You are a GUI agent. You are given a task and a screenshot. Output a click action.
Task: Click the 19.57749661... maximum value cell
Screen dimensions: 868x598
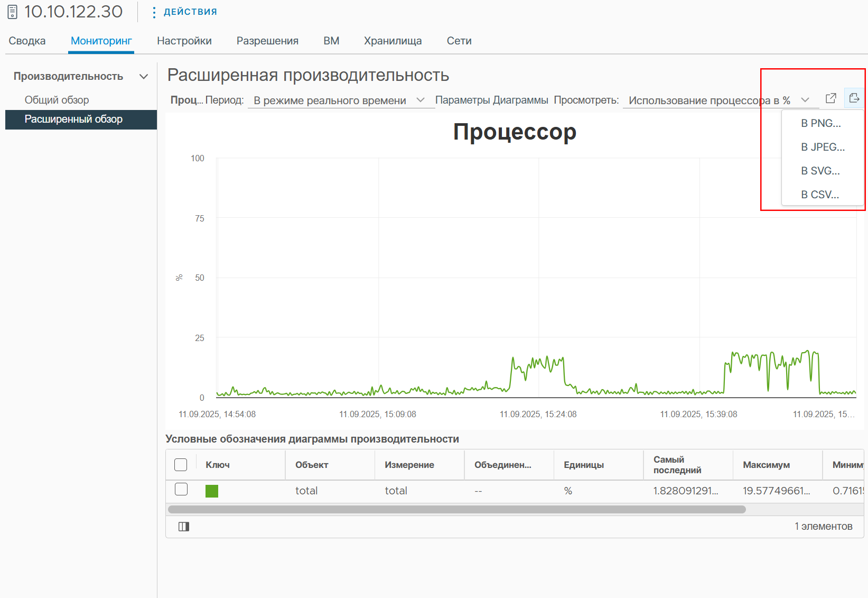coord(776,491)
